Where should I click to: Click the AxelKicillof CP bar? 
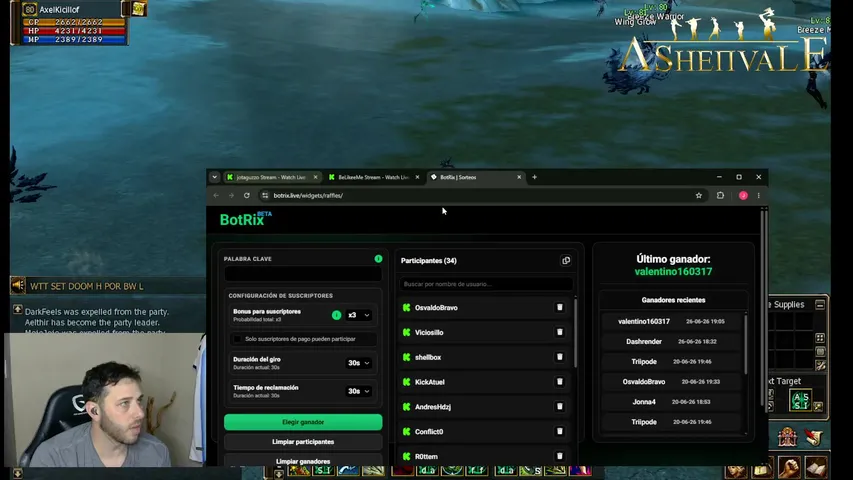click(74, 22)
